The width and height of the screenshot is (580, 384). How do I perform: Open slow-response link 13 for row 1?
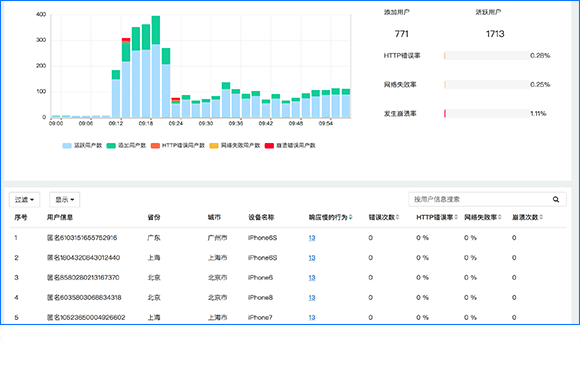tap(312, 238)
